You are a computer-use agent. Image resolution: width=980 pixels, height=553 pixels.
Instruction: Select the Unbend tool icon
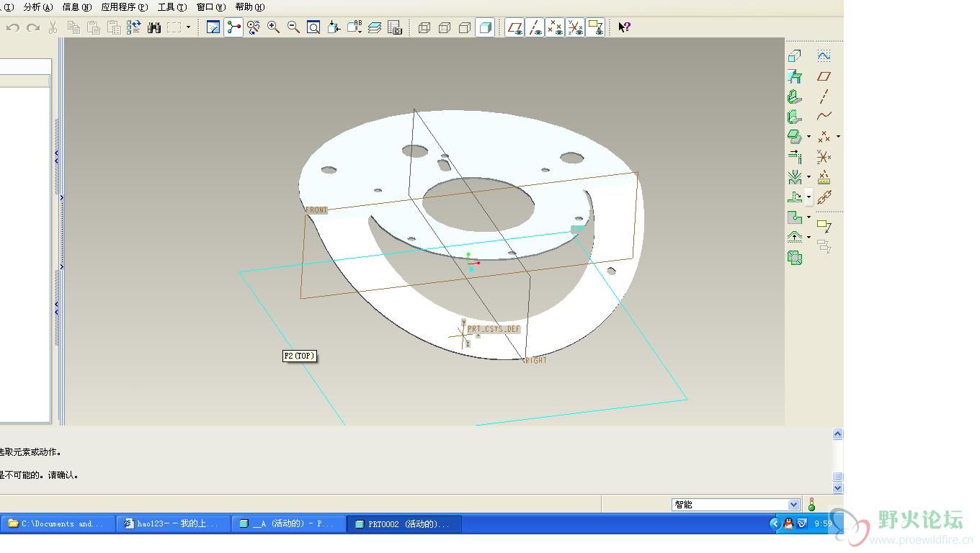794,197
